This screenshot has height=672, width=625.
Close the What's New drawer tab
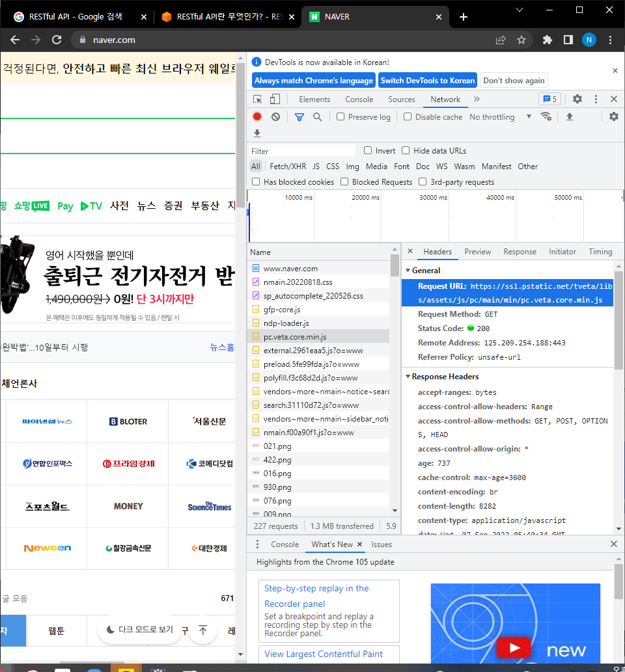tap(360, 544)
